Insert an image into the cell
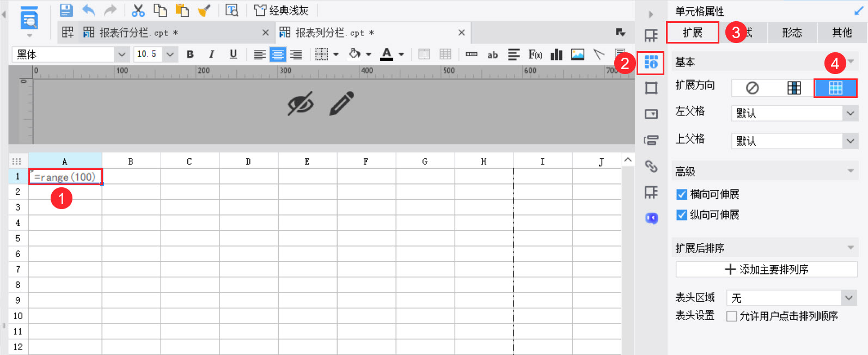Viewport: 868px width, 355px height. (x=577, y=54)
